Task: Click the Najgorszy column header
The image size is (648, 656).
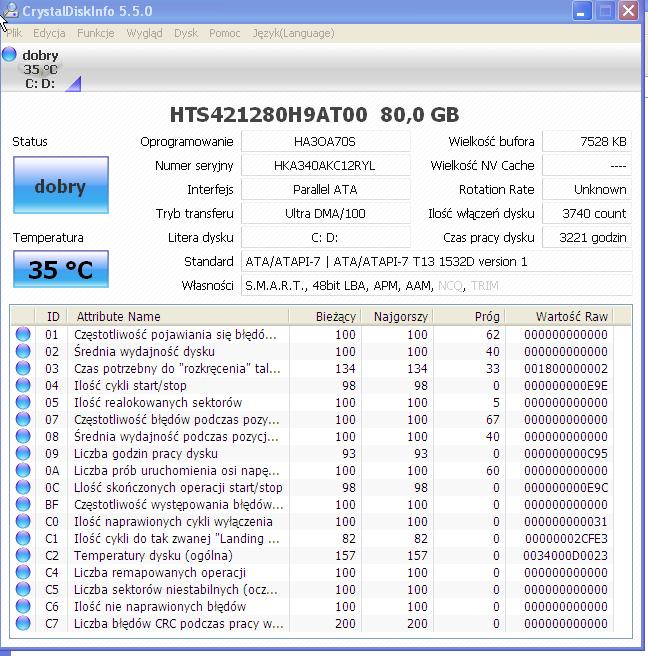Action: (x=397, y=316)
